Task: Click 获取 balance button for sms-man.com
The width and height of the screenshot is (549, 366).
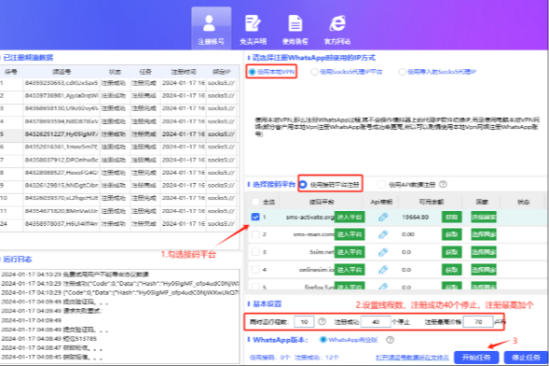Action: 452,234
